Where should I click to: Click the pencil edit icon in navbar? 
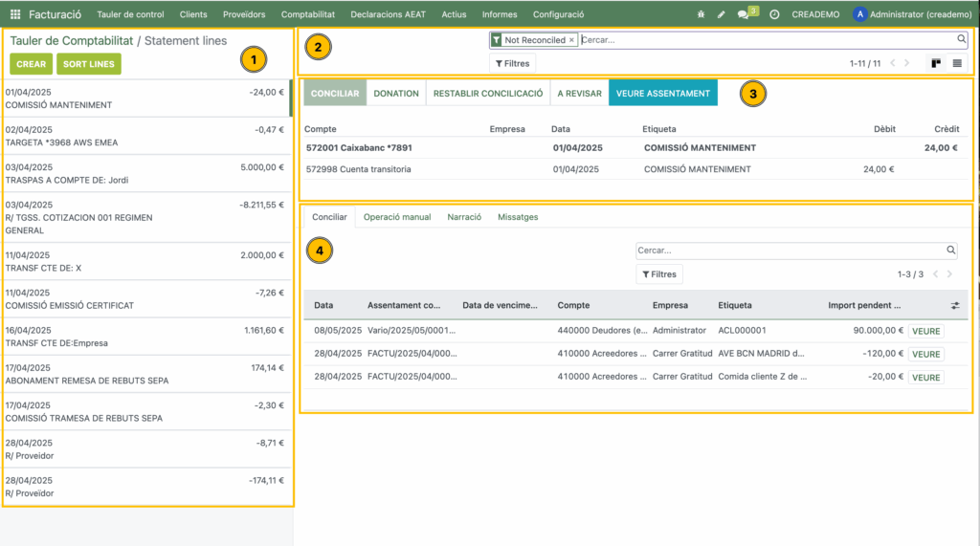(x=721, y=15)
